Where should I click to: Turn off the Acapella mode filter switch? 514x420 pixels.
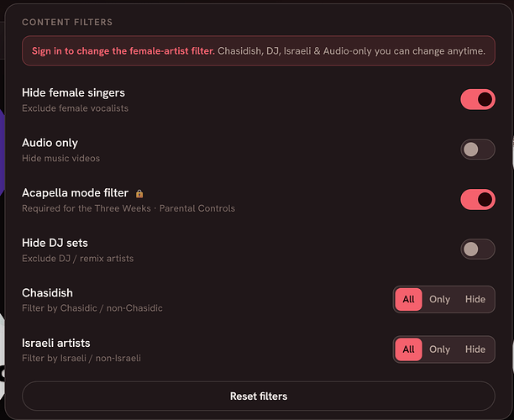pos(478,199)
